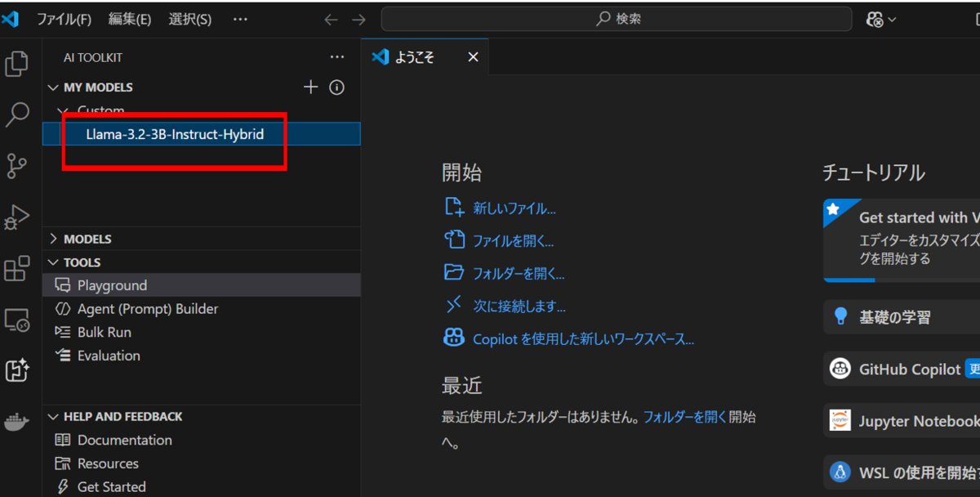Viewport: 980px width, 497px height.
Task: Open Resources entry
Action: 202,463
